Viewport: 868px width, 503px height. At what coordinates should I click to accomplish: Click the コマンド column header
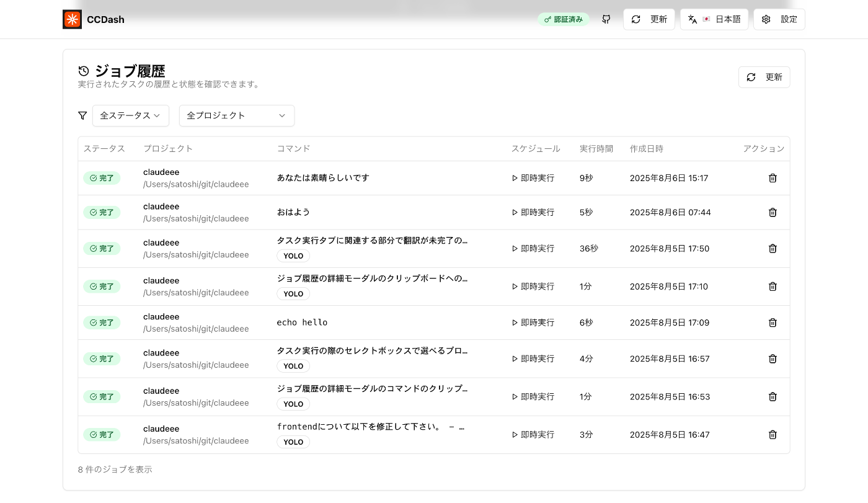point(293,149)
